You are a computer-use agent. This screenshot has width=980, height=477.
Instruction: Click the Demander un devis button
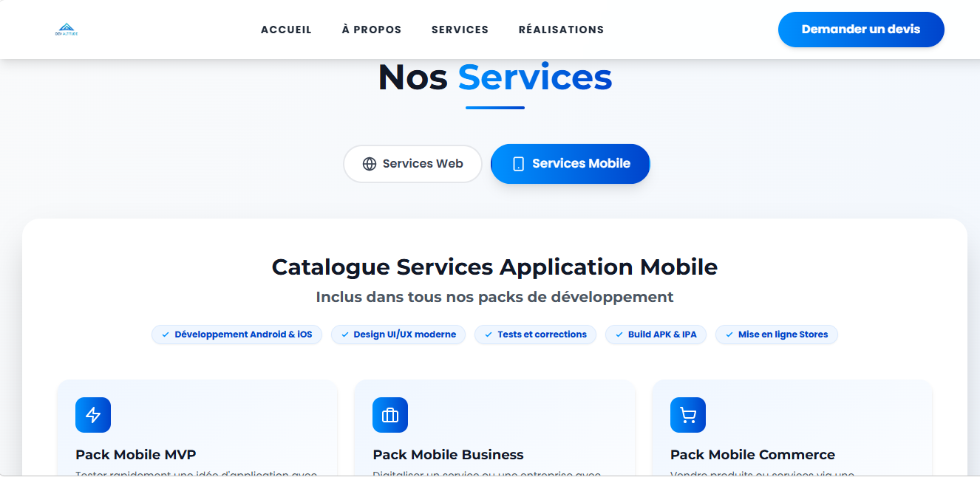pyautogui.click(x=861, y=30)
